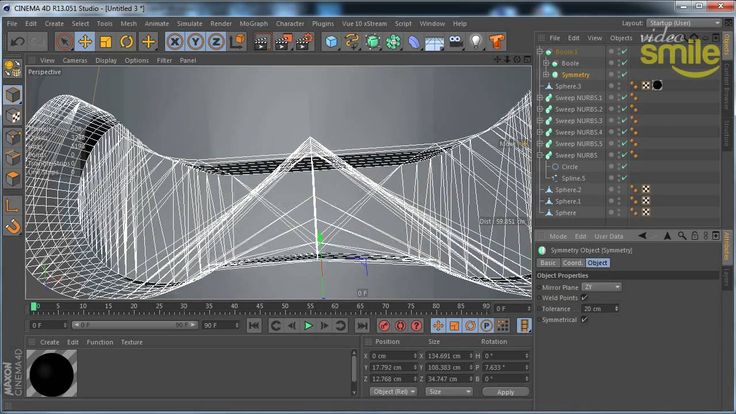Click the Camera object icon
Screen dimensions: 736x414
click(x=455, y=41)
